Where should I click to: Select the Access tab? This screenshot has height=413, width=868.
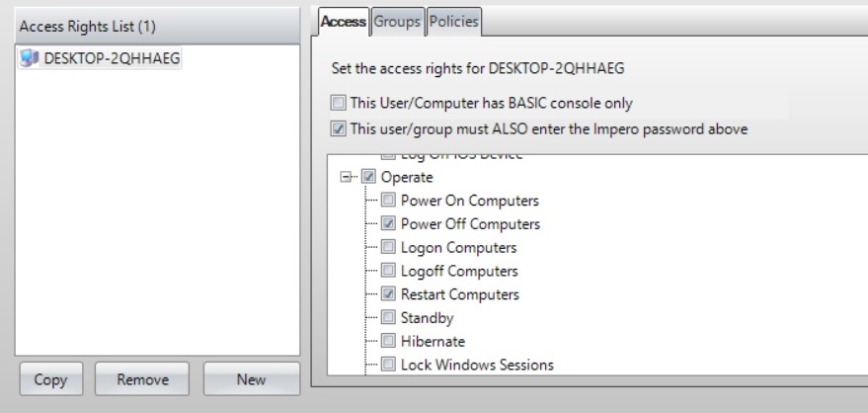coord(344,22)
